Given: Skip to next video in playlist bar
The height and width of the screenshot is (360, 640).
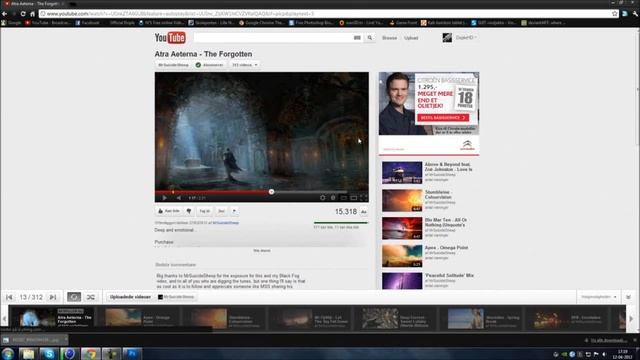Looking at the screenshot, I should [x=53, y=297].
